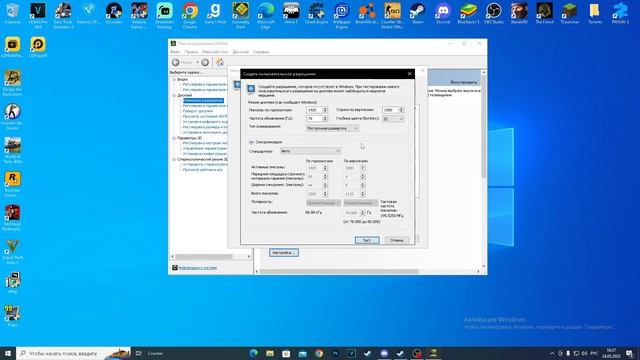Viewport: 640px width, 360px height.
Task: Open Cheat Engine desktop shortcut
Action: coord(316,13)
